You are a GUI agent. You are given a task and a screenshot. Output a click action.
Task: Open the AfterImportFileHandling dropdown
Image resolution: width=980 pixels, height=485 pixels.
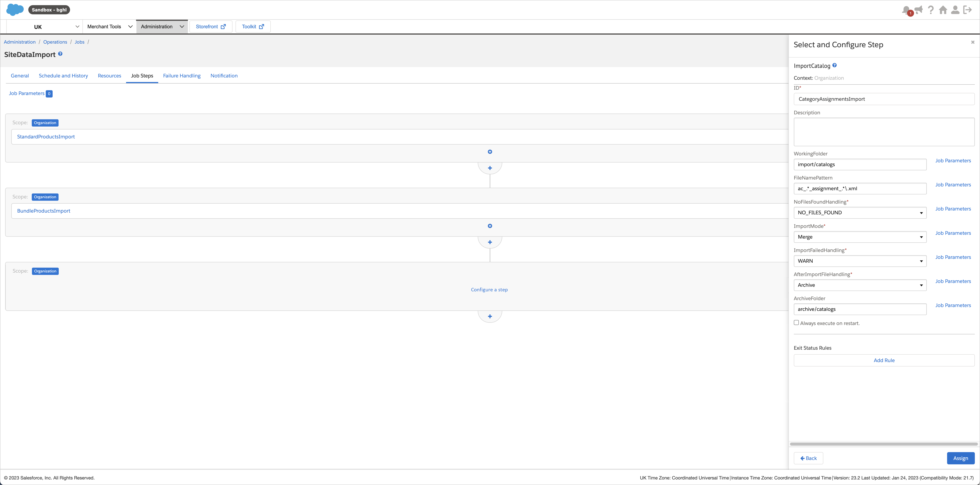[x=860, y=285]
